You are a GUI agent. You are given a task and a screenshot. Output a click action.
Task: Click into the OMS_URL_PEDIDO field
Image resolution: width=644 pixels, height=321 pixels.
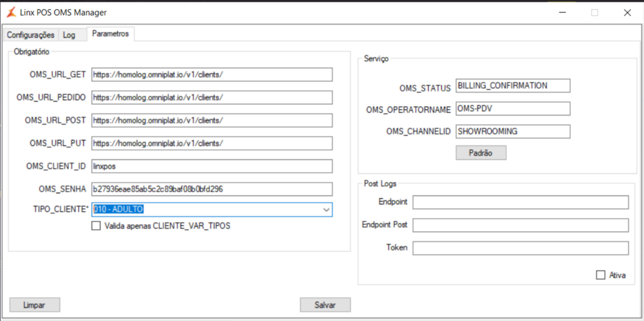coord(212,97)
